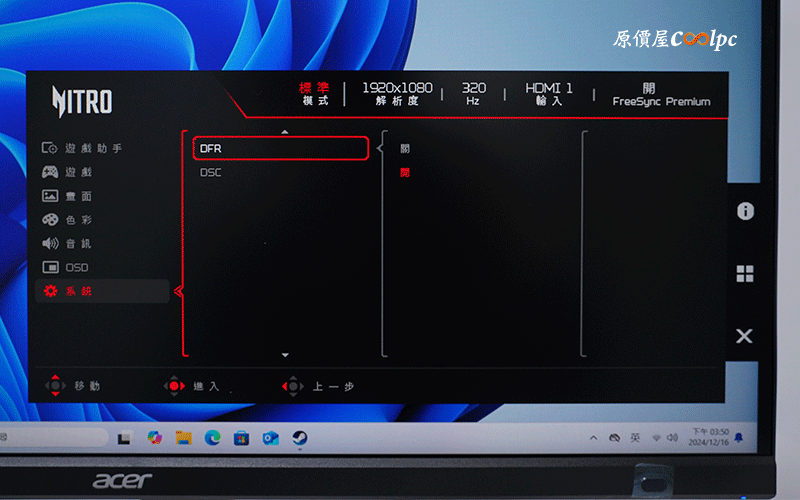Select the DSC menu entry
800x500 pixels.
pos(281,172)
